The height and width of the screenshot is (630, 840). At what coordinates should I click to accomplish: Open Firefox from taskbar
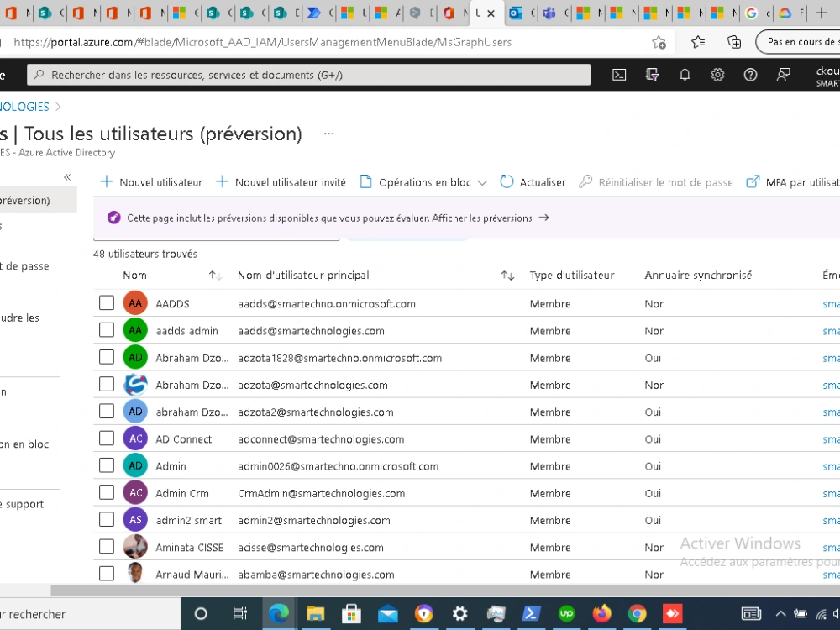click(601, 613)
